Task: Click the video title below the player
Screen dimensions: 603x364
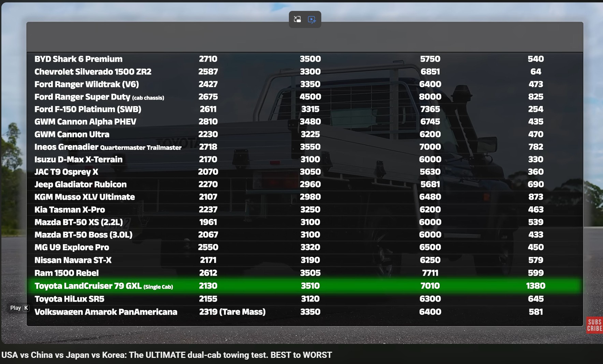Action: [166, 355]
